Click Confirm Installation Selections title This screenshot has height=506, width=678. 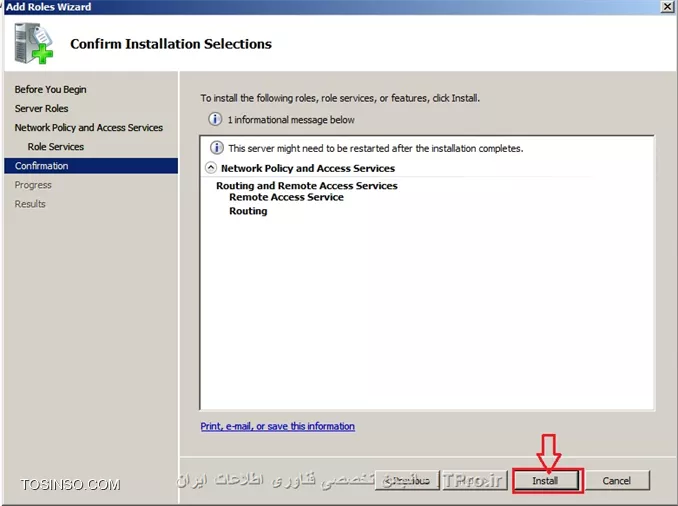coord(171,44)
